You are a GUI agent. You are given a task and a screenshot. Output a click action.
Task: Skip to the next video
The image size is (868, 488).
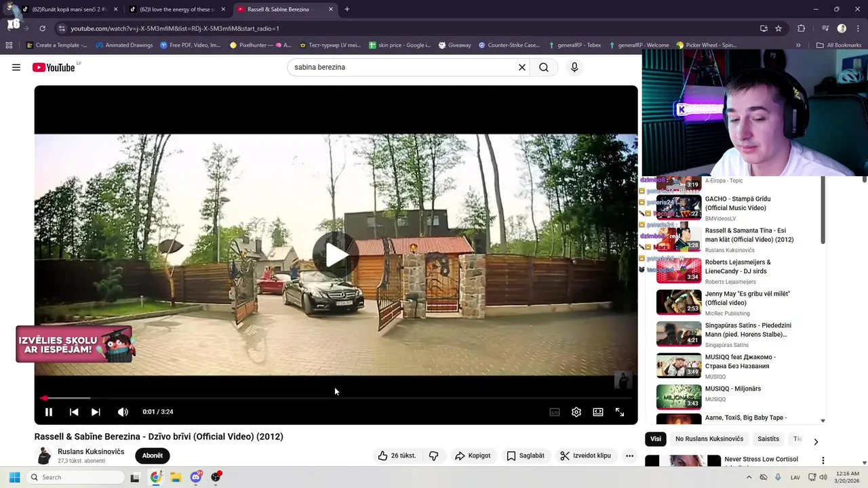(96, 411)
